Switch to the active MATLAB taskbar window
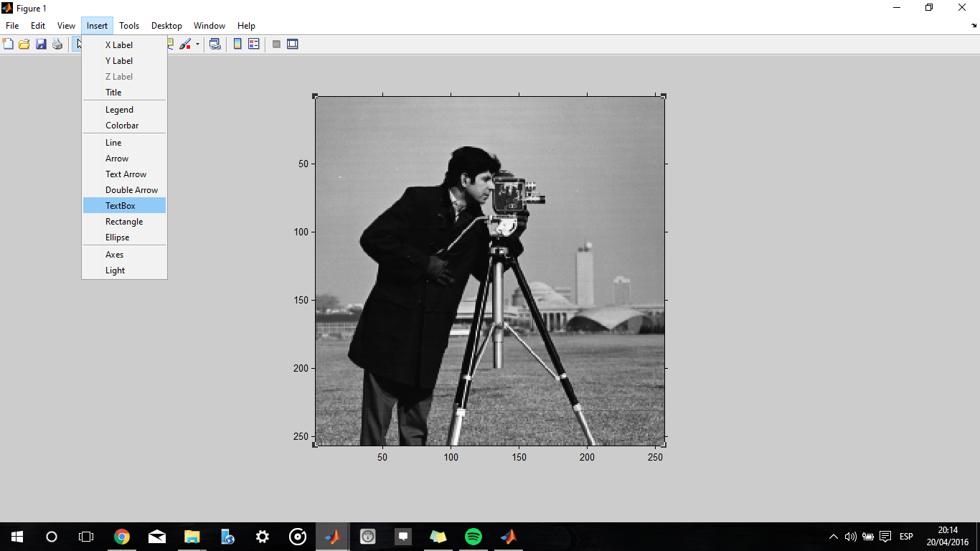The width and height of the screenshot is (980, 551). [x=333, y=537]
